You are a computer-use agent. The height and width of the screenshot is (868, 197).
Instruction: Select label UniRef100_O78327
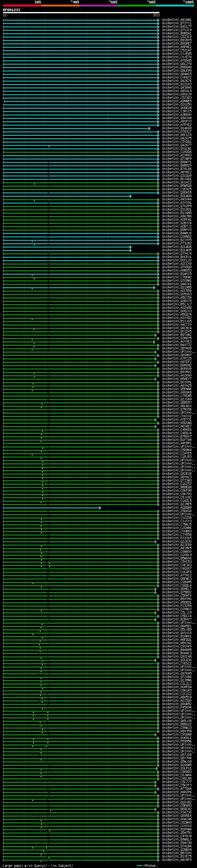(176, 131)
